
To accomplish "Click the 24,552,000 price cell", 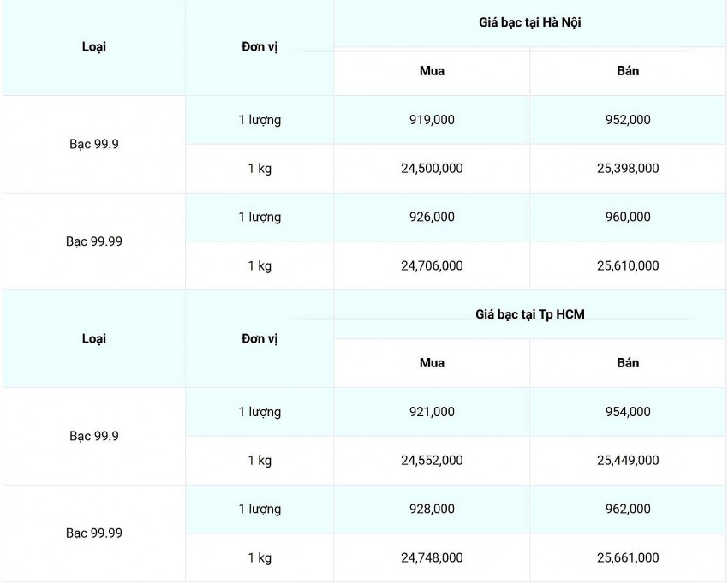I will pyautogui.click(x=432, y=461).
